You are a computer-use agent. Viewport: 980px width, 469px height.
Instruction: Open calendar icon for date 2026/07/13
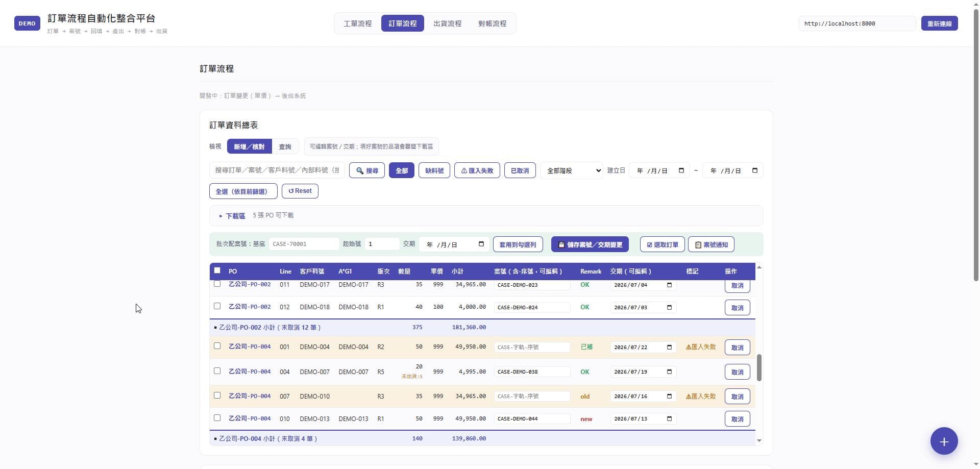tap(669, 418)
